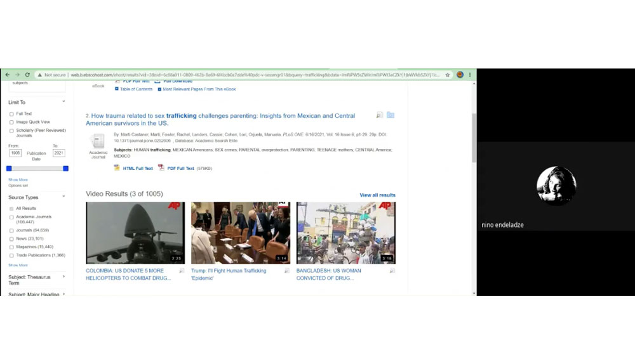
Task: Open the browser profile avatar icon
Action: [460, 74]
